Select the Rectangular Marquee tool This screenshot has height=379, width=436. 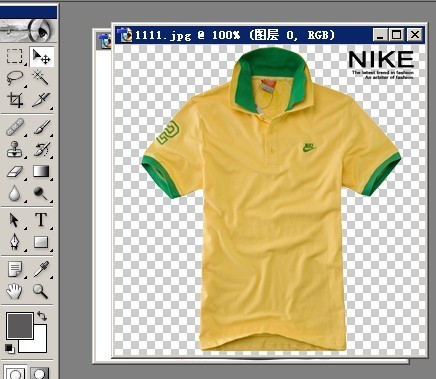15,57
